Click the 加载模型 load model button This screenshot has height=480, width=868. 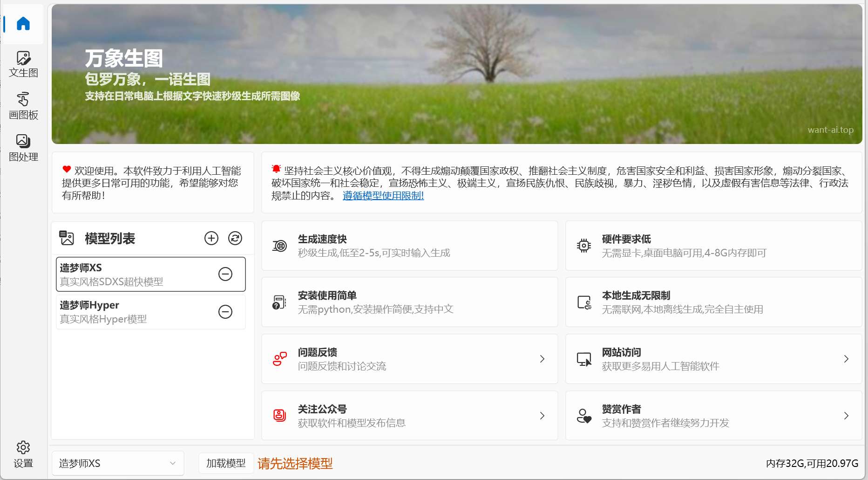point(226,463)
